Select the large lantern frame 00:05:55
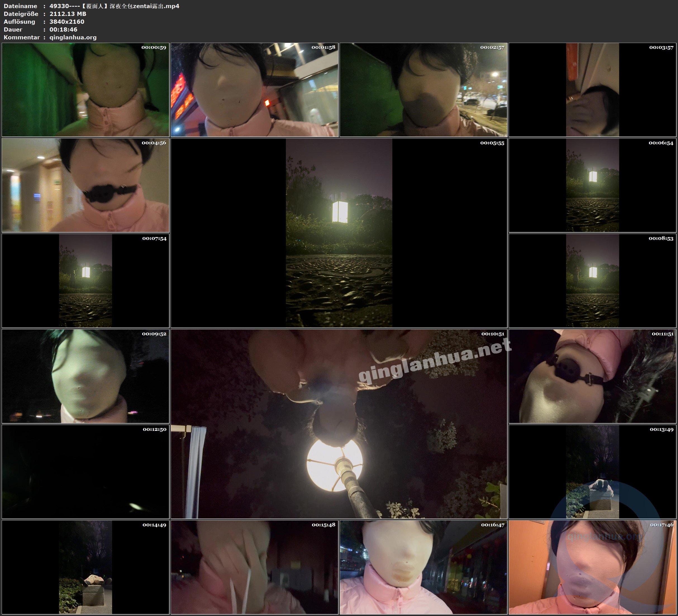The height and width of the screenshot is (616, 678). (339, 233)
